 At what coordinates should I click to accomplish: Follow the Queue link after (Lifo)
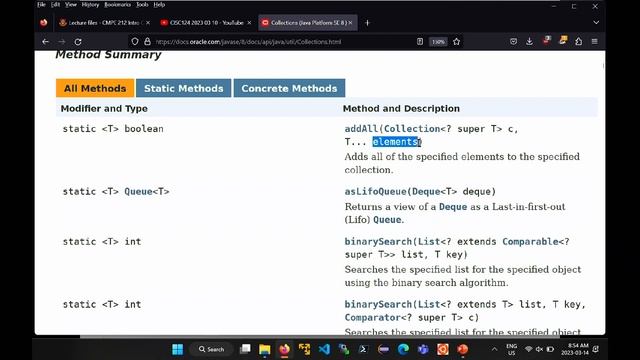[x=387, y=220]
